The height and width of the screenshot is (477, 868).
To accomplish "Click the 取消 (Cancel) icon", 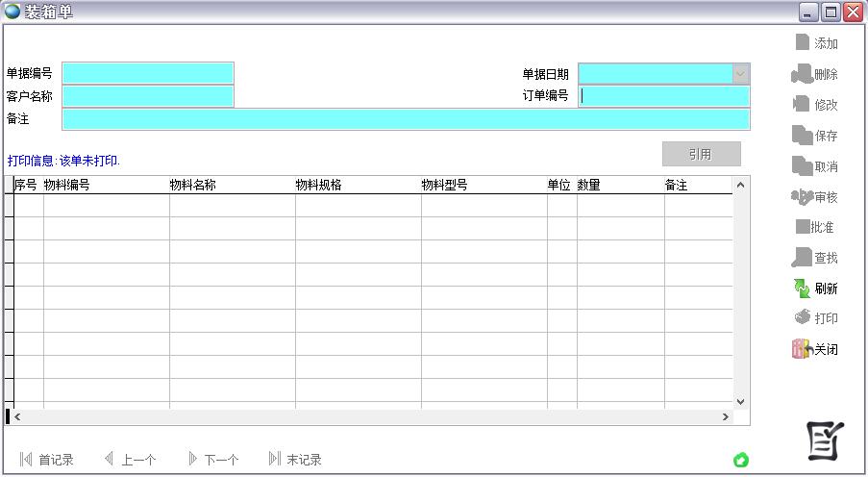I will pyautogui.click(x=802, y=165).
